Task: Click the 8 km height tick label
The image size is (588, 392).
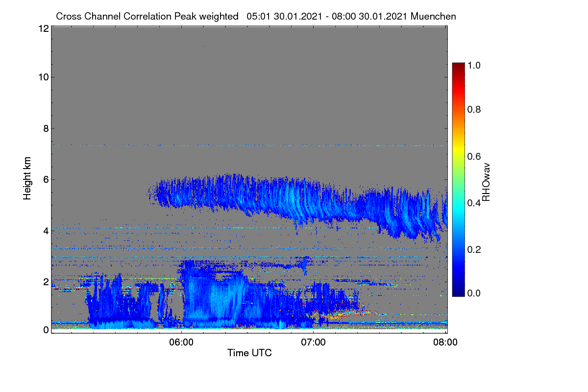Action: (46, 128)
